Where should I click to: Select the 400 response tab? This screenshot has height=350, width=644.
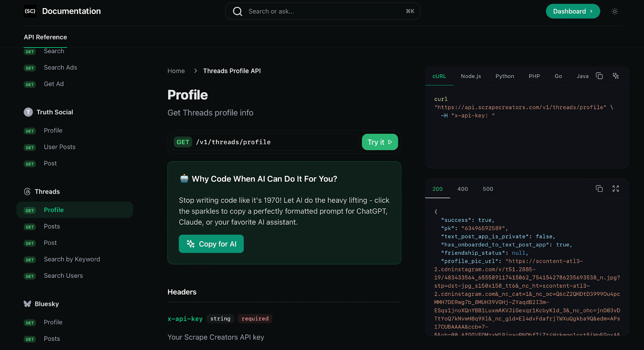click(x=462, y=189)
